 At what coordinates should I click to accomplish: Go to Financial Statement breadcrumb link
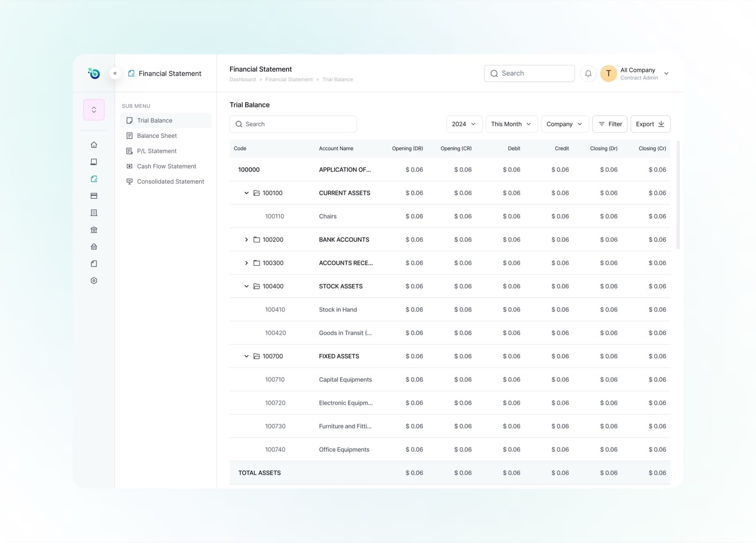pyautogui.click(x=289, y=79)
